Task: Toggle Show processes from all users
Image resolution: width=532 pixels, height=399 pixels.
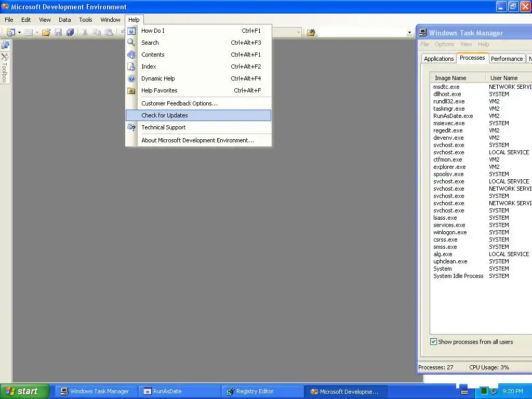Action: click(433, 342)
